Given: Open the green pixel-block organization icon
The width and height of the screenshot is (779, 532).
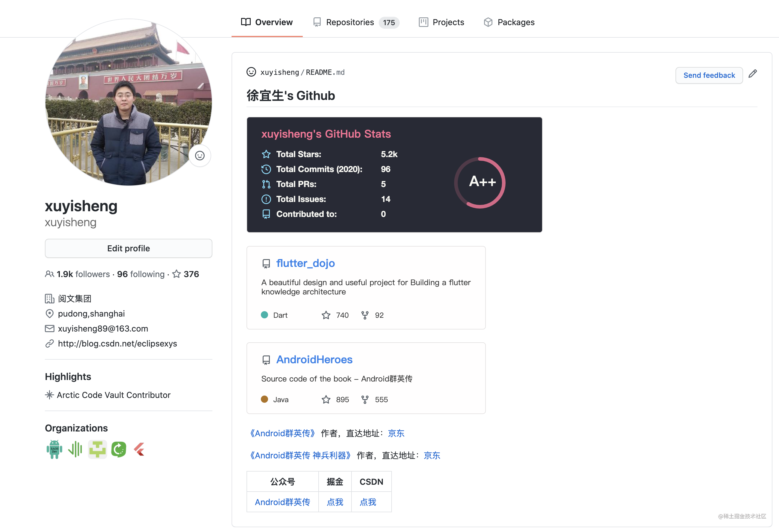Looking at the screenshot, I should pyautogui.click(x=97, y=449).
